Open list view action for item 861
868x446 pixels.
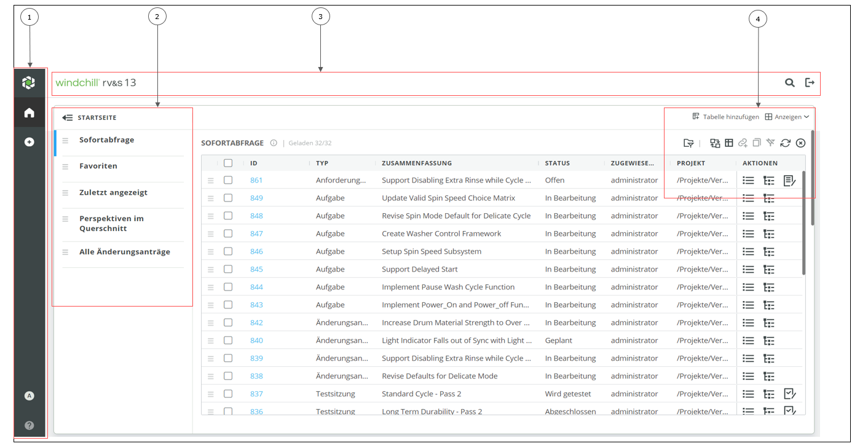coord(748,181)
